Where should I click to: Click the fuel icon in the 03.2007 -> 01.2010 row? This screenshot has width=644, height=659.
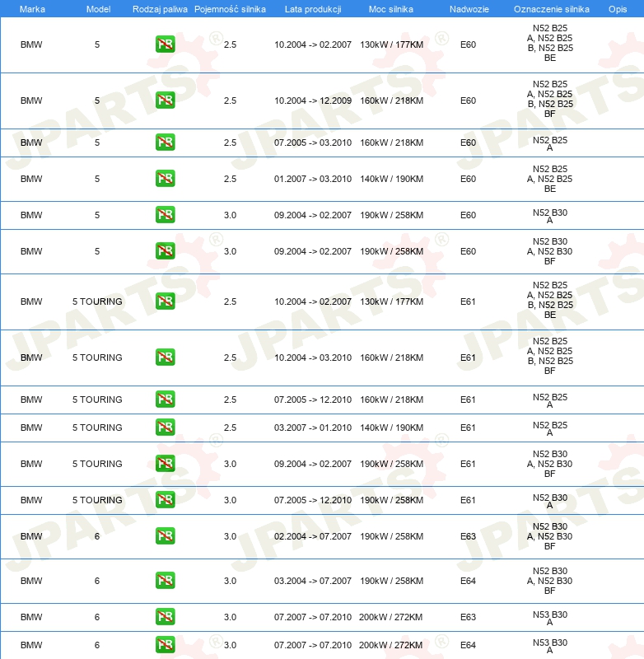point(165,427)
